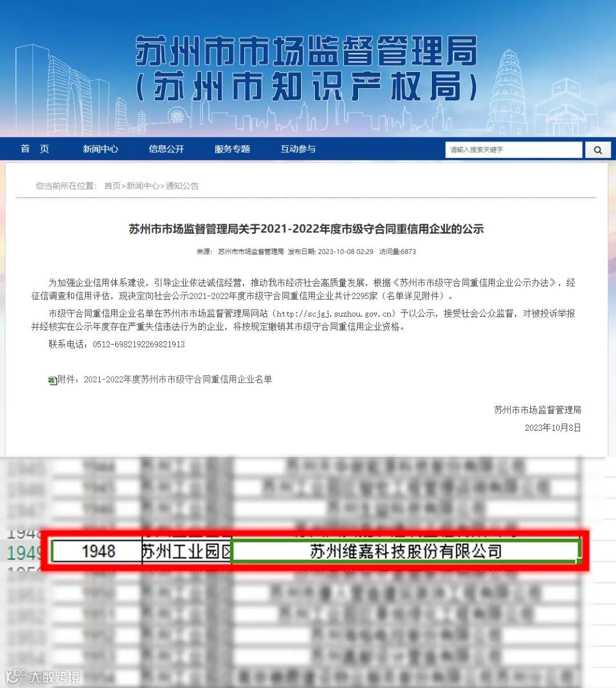Select cell 苏州维嘉科技股份有限公司

[x=406, y=552]
